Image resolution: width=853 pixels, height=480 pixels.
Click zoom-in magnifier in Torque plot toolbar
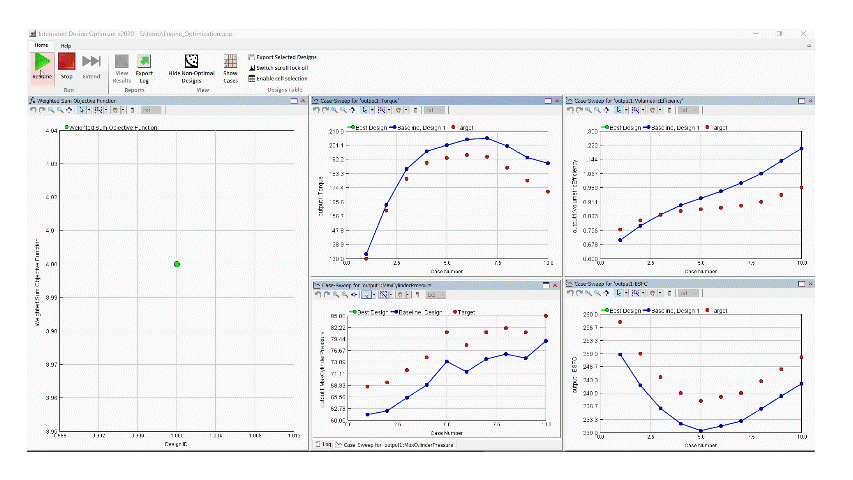334,110
